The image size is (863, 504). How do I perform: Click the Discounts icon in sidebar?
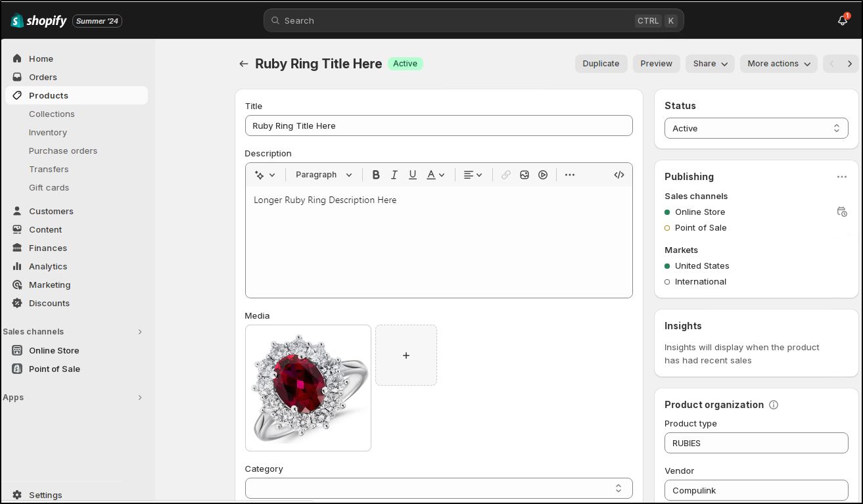tap(17, 303)
